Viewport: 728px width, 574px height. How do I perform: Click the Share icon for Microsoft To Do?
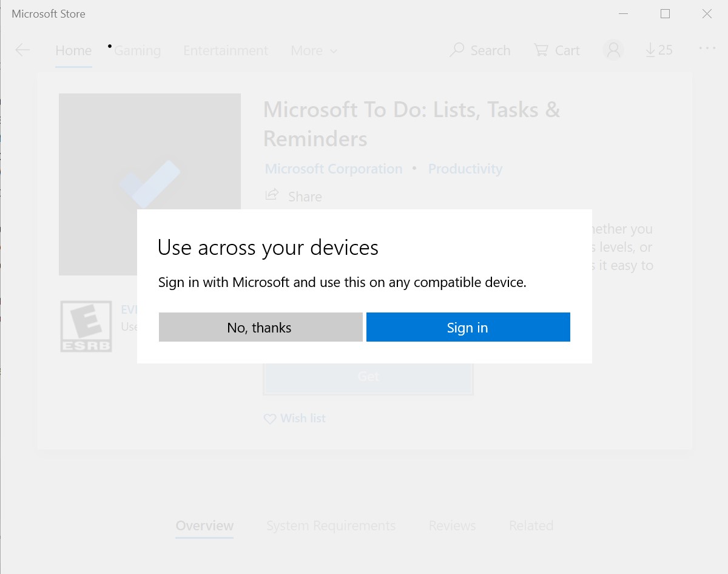[x=271, y=195]
